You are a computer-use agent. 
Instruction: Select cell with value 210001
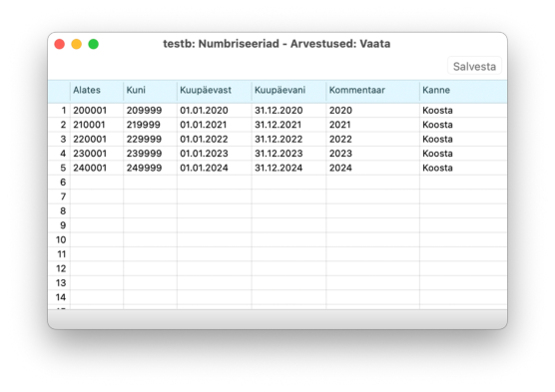97,125
